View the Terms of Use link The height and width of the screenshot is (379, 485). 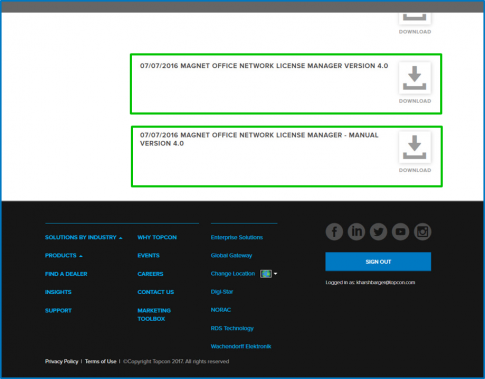pos(101,361)
